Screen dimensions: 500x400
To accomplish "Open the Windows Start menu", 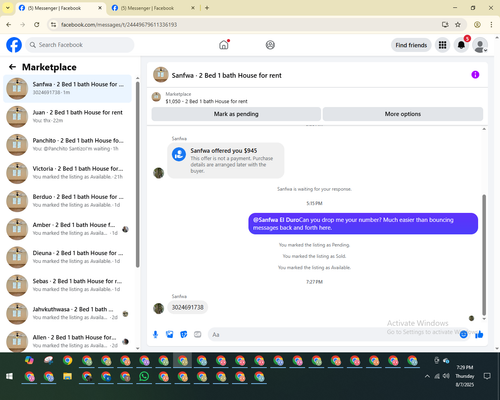I will click(x=9, y=376).
